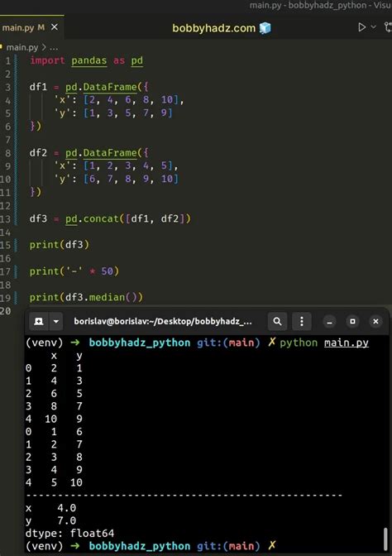Screen dimensions: 392x556
Task: Click 'pd.concat' on line 13
Action: 93,218
